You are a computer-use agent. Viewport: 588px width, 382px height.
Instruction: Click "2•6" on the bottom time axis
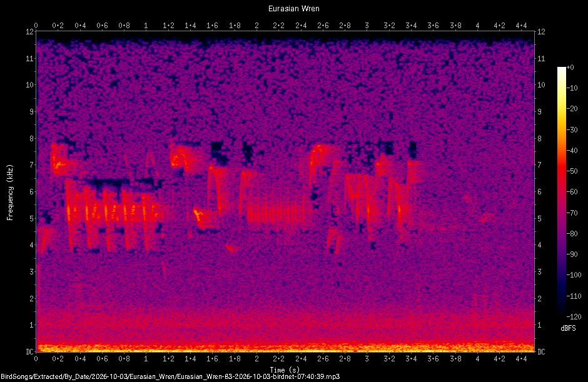(x=323, y=359)
